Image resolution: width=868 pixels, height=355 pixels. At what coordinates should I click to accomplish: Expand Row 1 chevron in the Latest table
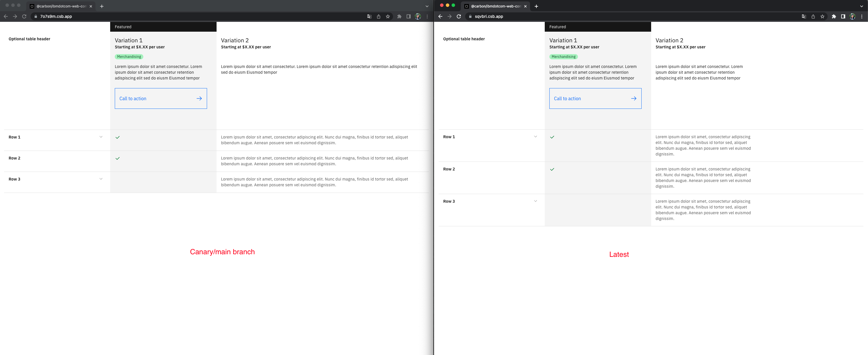point(536,137)
